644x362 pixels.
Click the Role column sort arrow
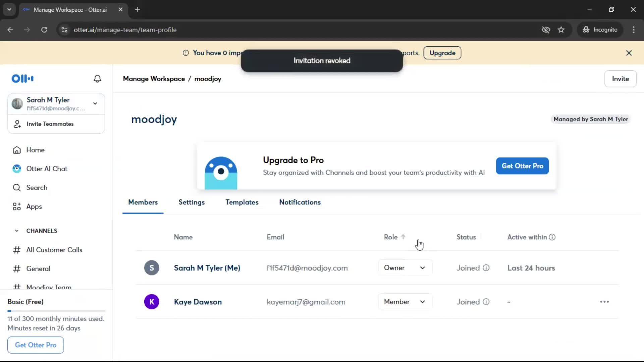[403, 237]
